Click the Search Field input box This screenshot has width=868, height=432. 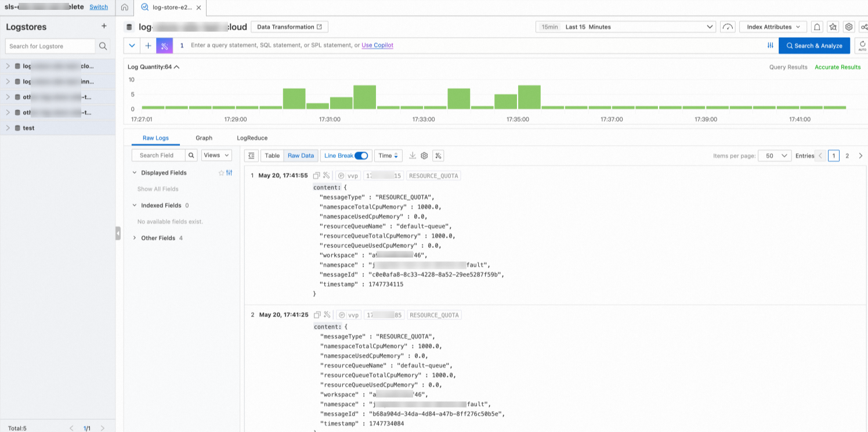(158, 156)
